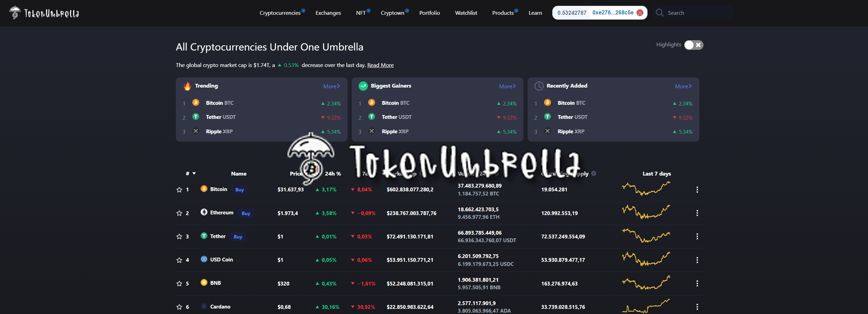Image resolution: width=868 pixels, height=314 pixels.
Task: Go to Portfolio
Action: 430,13
